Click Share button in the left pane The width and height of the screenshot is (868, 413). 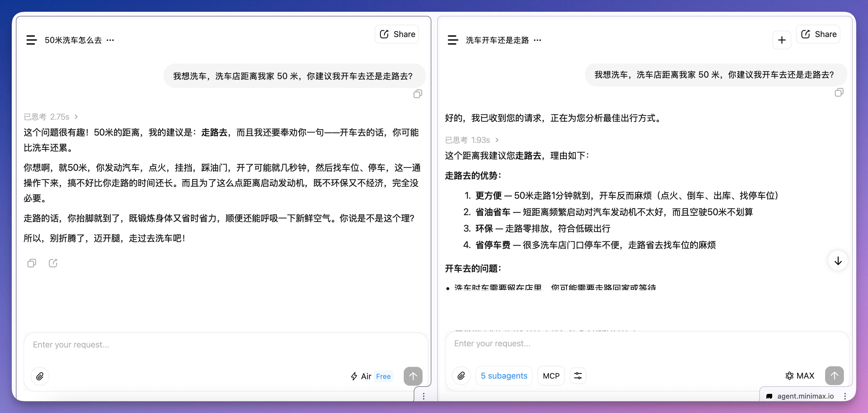coord(397,34)
